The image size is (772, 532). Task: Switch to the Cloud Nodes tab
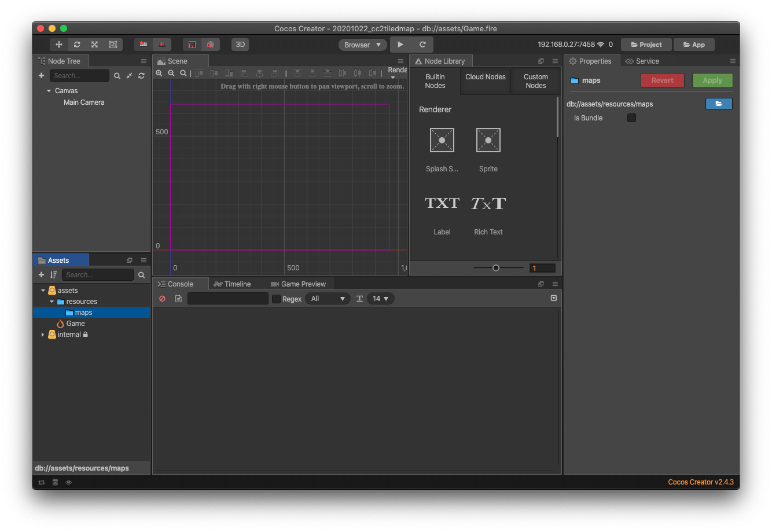486,81
